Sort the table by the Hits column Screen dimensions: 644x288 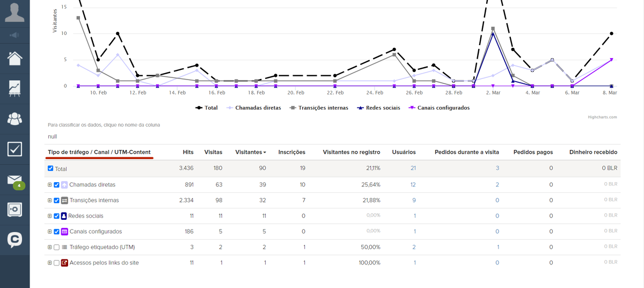coord(188,152)
